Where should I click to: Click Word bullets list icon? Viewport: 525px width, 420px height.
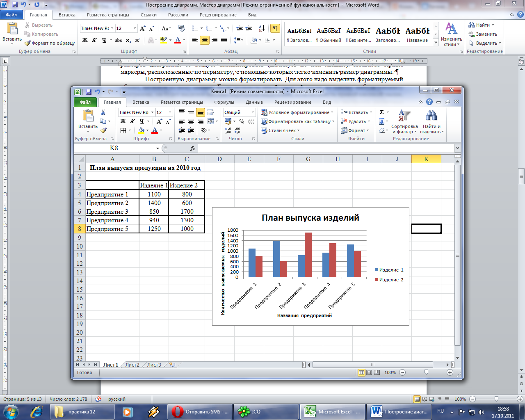coord(195,28)
